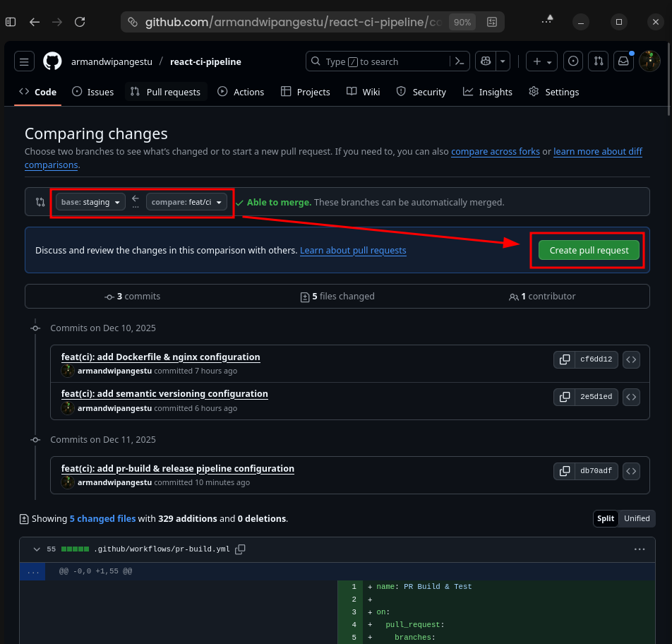This screenshot has width=672, height=644.
Task: Click the GitHub Octocat logo
Action: click(52, 61)
